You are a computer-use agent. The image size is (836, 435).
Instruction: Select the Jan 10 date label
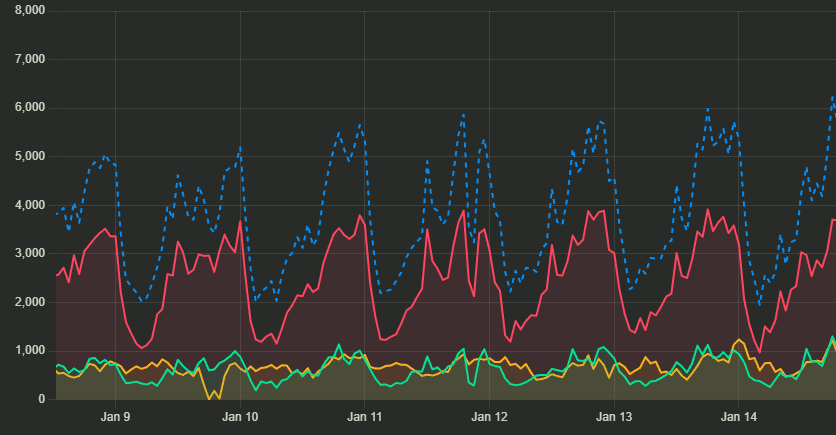coord(240,415)
